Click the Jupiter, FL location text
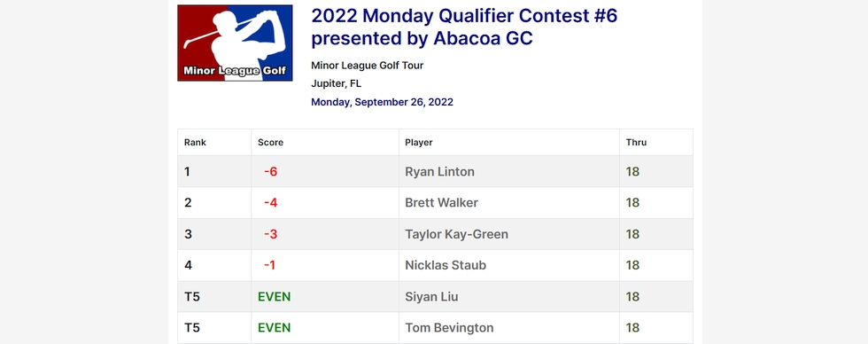Screen dimensions: 868x344 336,83
